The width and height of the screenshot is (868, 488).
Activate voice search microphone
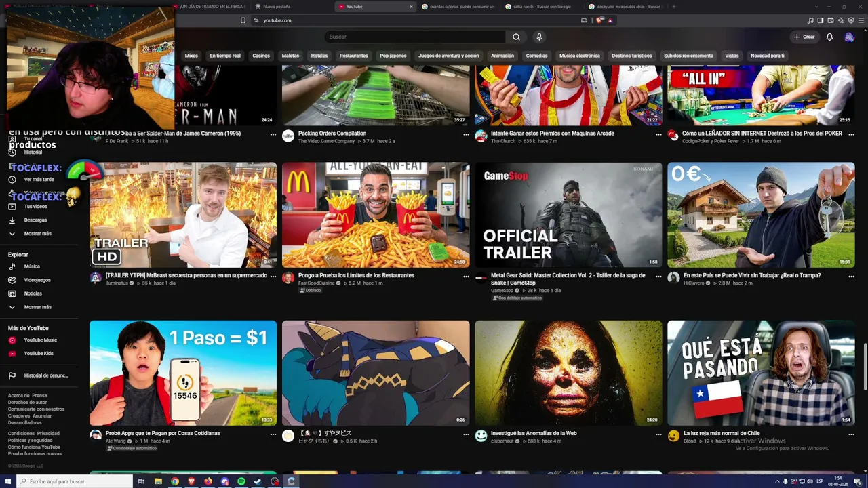pyautogui.click(x=539, y=37)
